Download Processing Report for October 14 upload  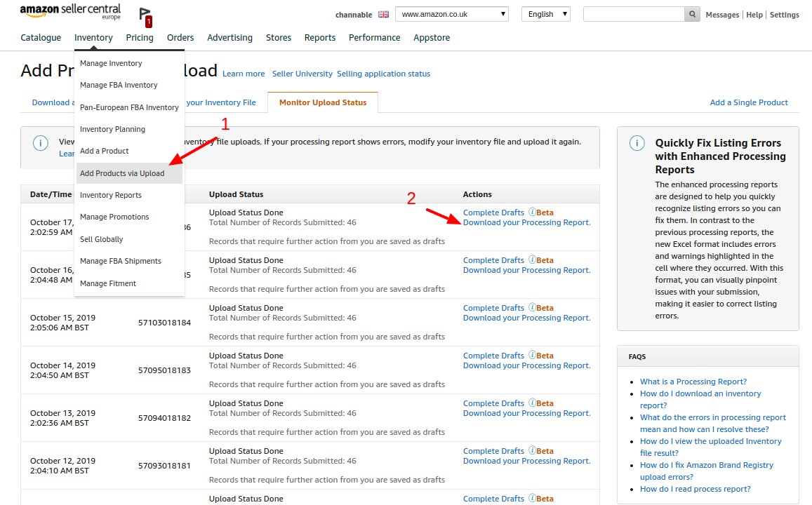(526, 365)
